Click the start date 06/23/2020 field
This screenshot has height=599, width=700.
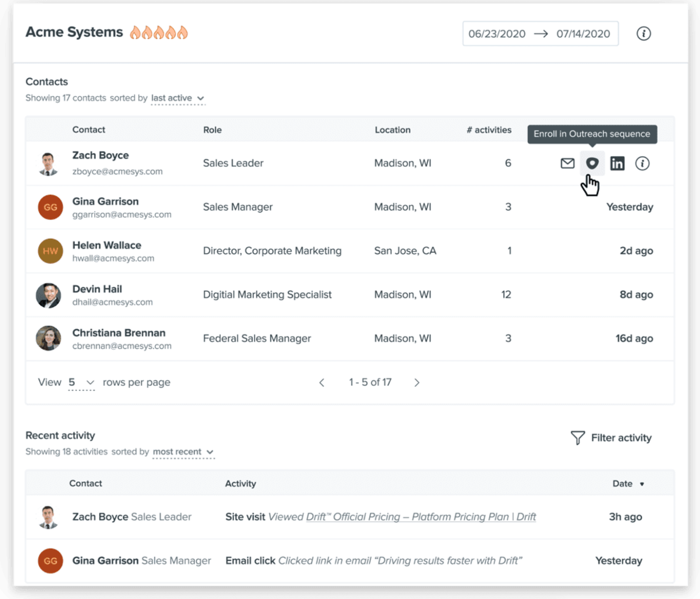point(497,34)
